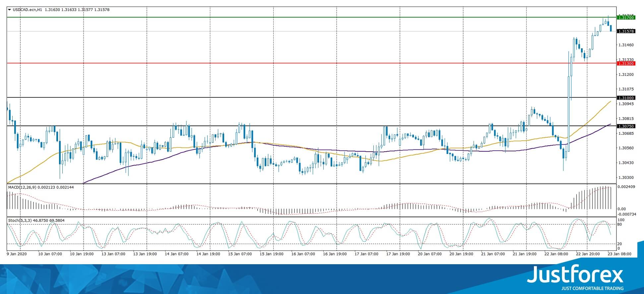This screenshot has height=294, width=644.
Task: Click the Stochastic 20 level label
Action: pyautogui.click(x=620, y=244)
